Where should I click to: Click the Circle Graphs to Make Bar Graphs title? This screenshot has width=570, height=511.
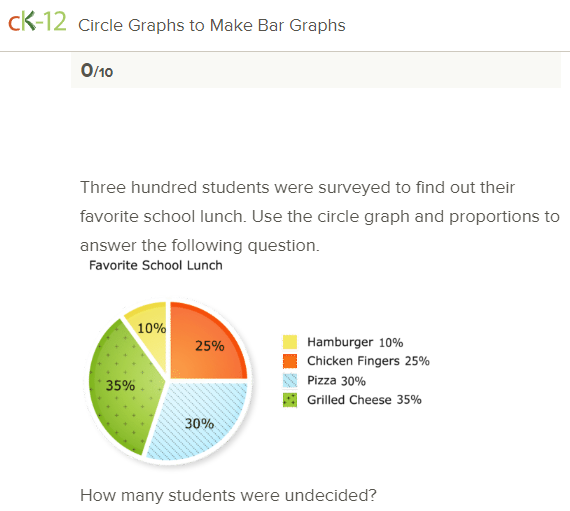[212, 25]
